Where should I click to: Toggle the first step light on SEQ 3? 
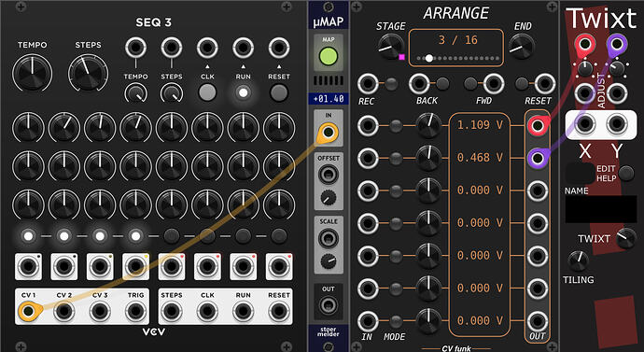point(28,236)
